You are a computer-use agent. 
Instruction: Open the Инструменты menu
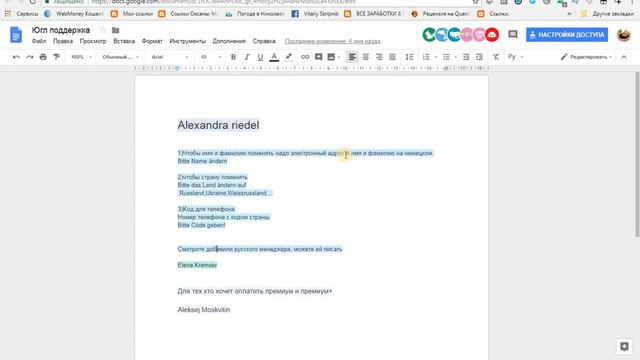(187, 41)
